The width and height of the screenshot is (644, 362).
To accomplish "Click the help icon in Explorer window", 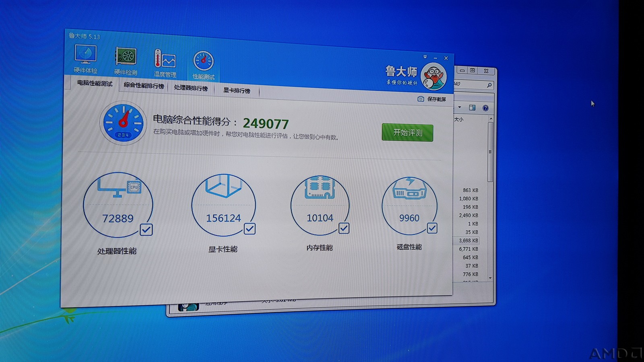I will click(485, 108).
